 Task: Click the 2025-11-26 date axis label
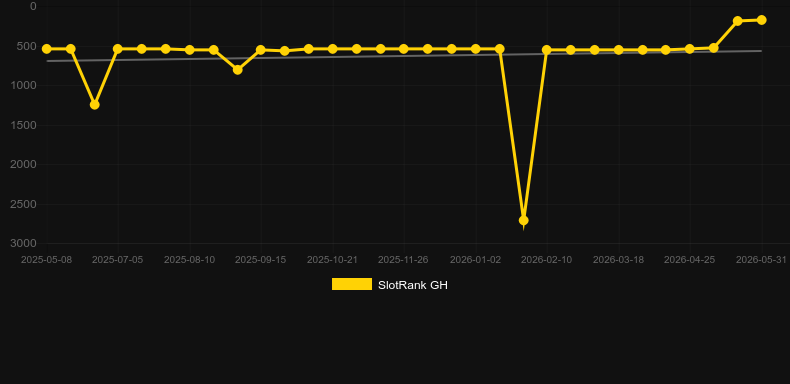[403, 260]
